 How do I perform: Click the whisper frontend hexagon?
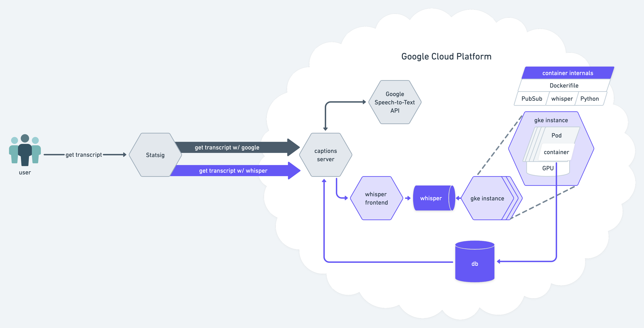click(376, 198)
